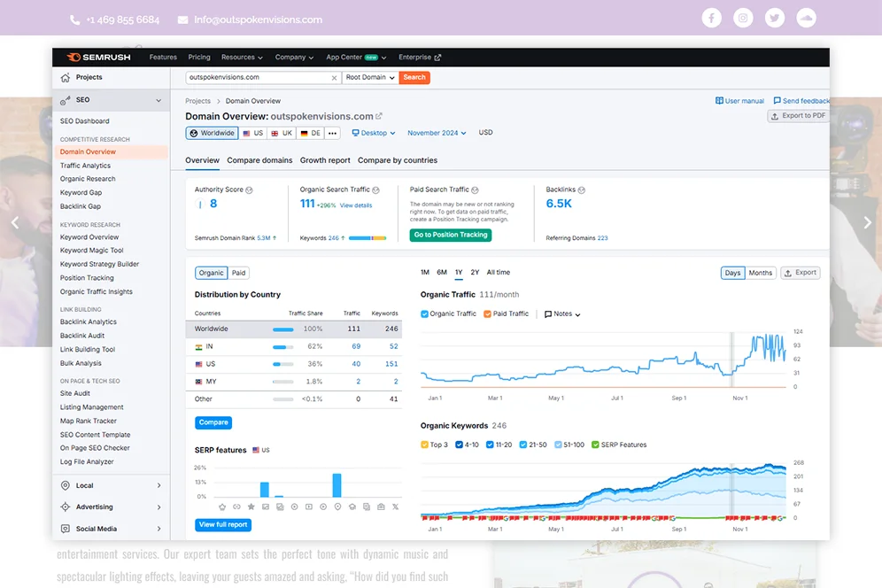Click the star SERP feature icon

pyautogui.click(x=251, y=507)
